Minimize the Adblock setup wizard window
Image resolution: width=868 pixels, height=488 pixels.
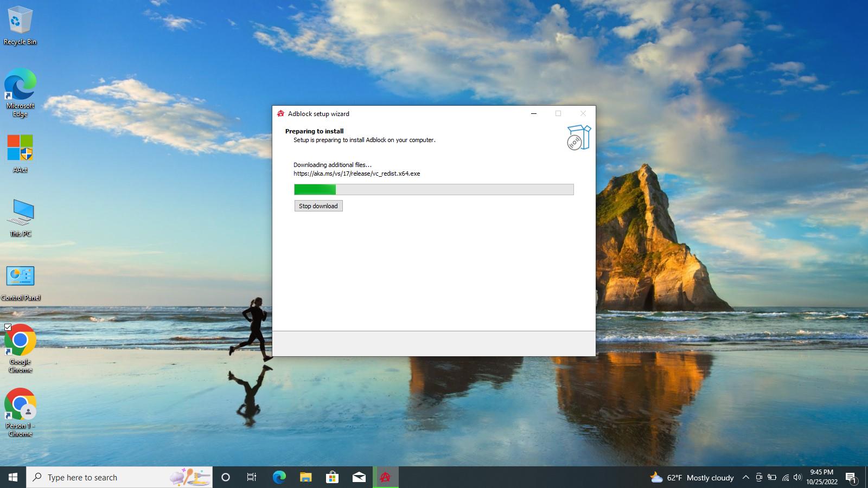(533, 113)
